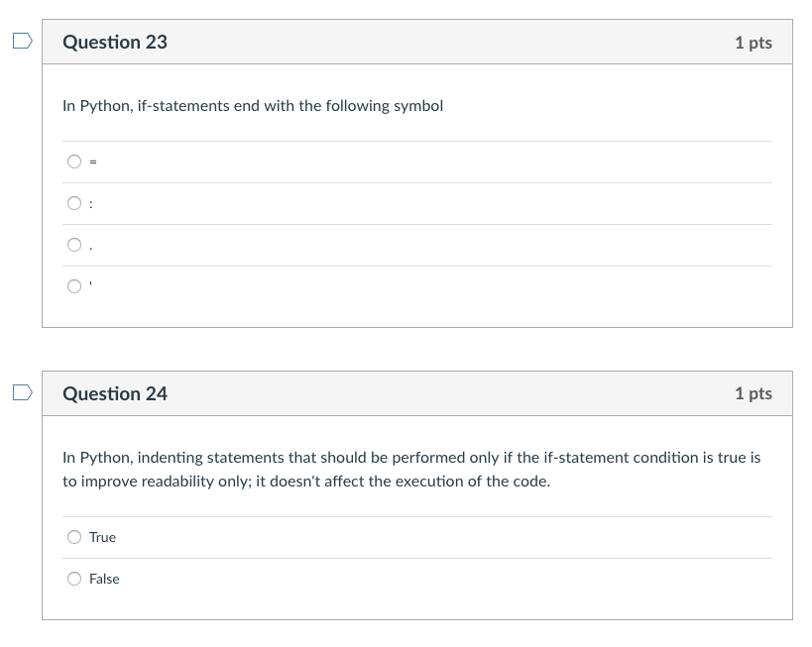Click the if-statements end symbol question text
Viewport: 812px width, 647px height.
coord(253,105)
